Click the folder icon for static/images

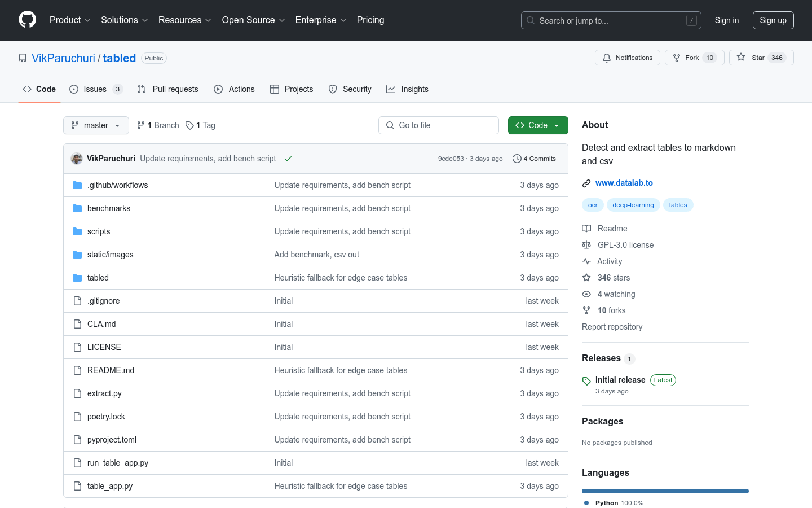(77, 255)
